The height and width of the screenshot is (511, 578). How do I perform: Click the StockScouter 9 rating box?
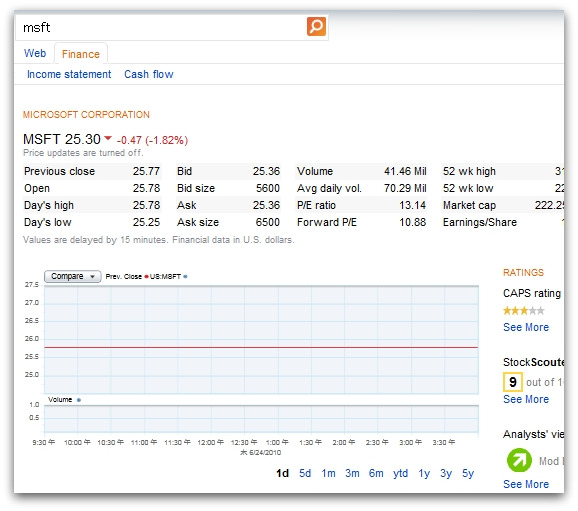point(513,382)
